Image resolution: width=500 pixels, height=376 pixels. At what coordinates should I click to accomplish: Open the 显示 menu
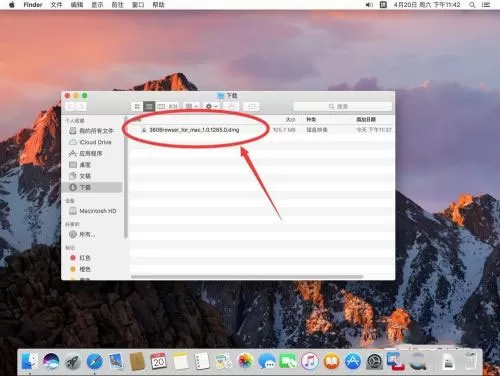(x=97, y=5)
